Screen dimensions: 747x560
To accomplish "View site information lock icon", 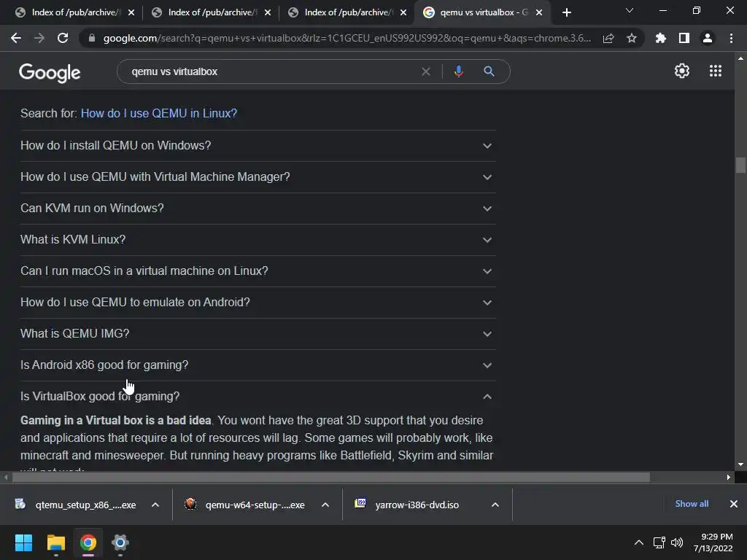I will click(x=92, y=38).
